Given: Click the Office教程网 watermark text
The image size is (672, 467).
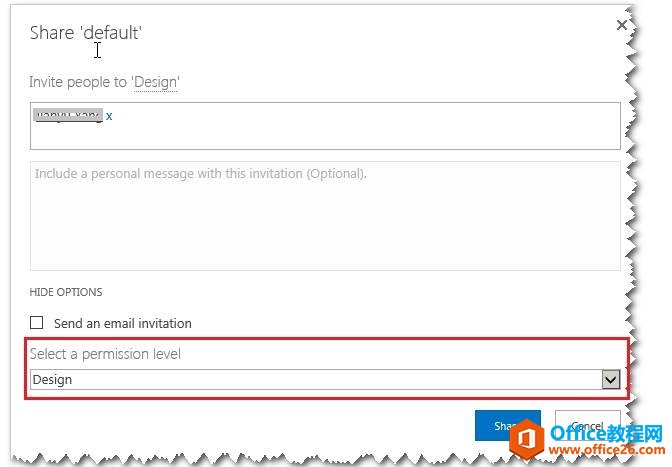Looking at the screenshot, I should coord(606,430).
